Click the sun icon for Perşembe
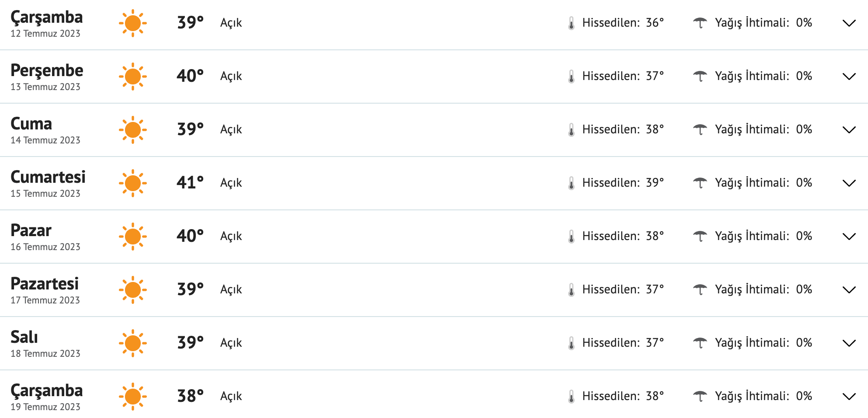 133,77
